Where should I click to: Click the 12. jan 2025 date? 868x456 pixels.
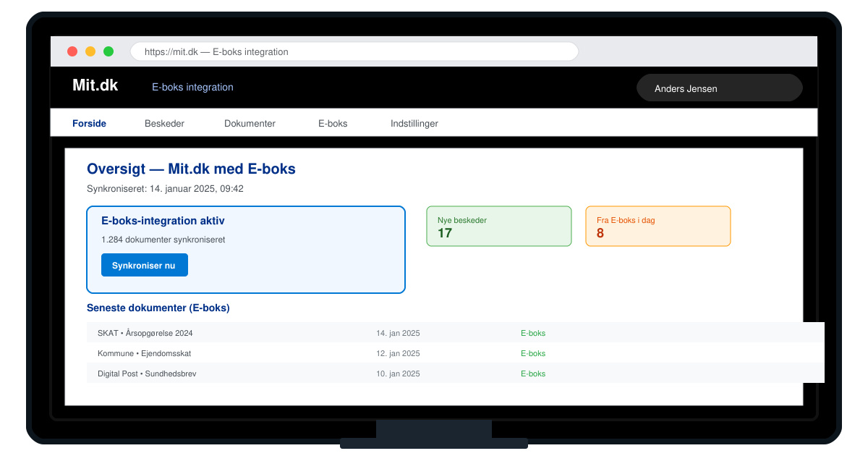point(398,353)
